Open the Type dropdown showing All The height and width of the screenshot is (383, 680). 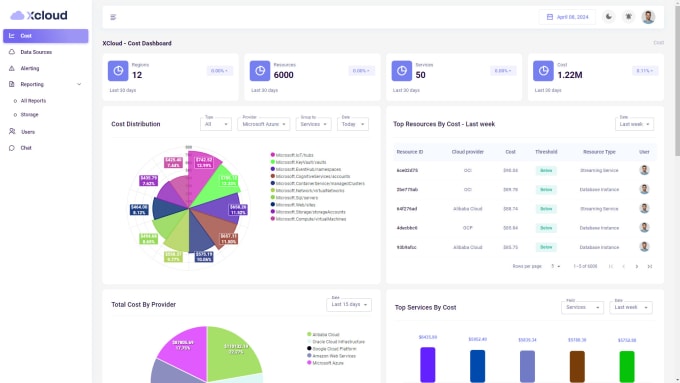click(x=216, y=124)
